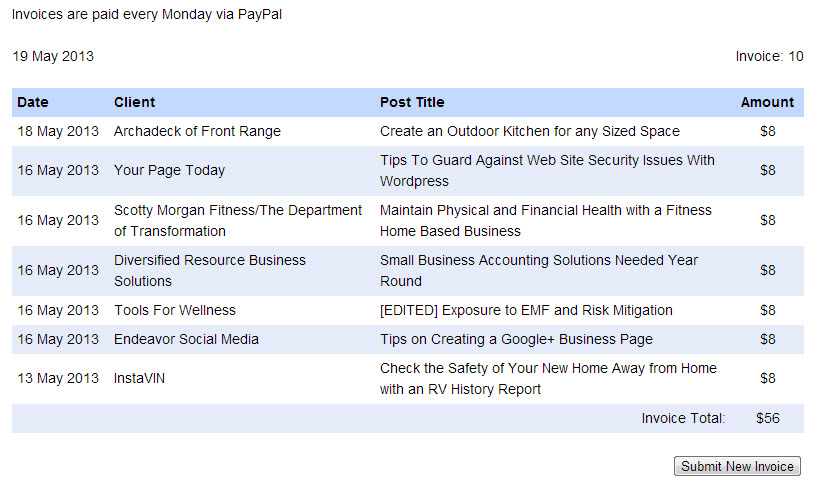Screen dimensions: 824x483
Task: Select the Archadeck of Front Range client
Action: pyautogui.click(x=197, y=131)
